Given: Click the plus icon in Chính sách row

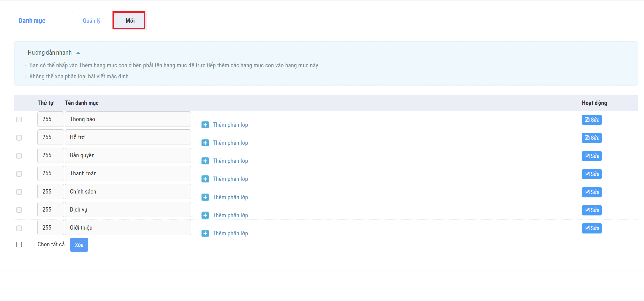Looking at the screenshot, I should click(x=205, y=197).
